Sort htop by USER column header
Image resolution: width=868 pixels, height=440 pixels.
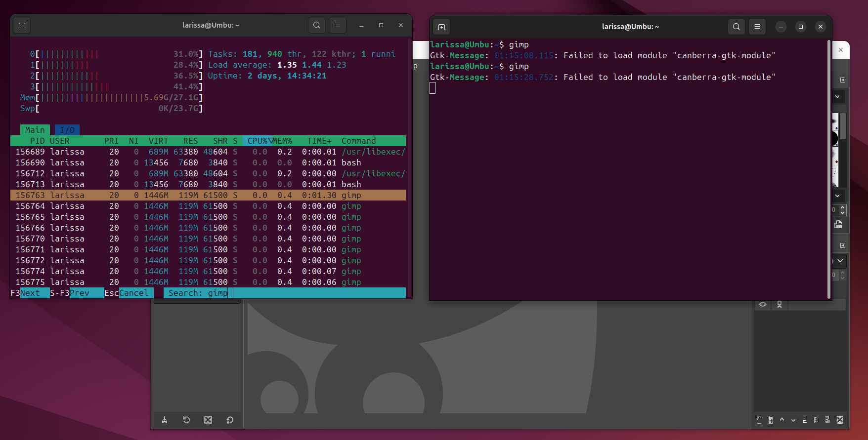click(59, 141)
